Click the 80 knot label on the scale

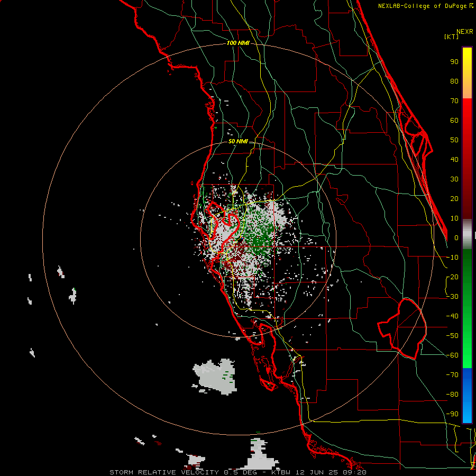coord(454,81)
